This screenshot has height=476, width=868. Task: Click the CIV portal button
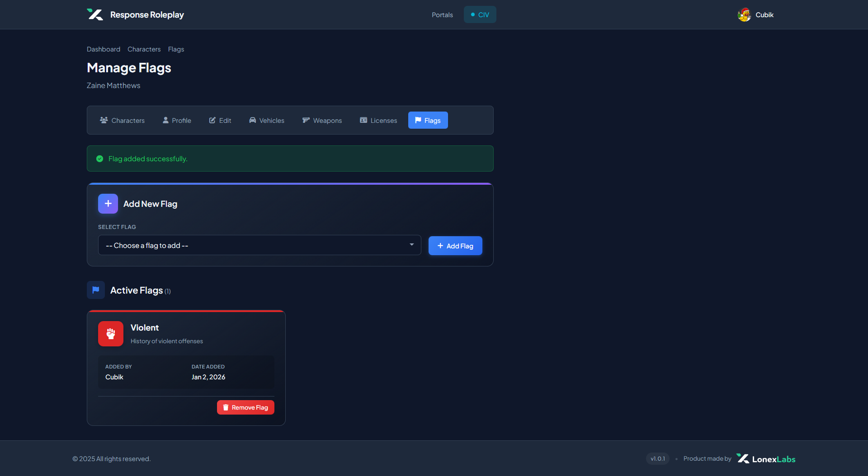tap(480, 15)
